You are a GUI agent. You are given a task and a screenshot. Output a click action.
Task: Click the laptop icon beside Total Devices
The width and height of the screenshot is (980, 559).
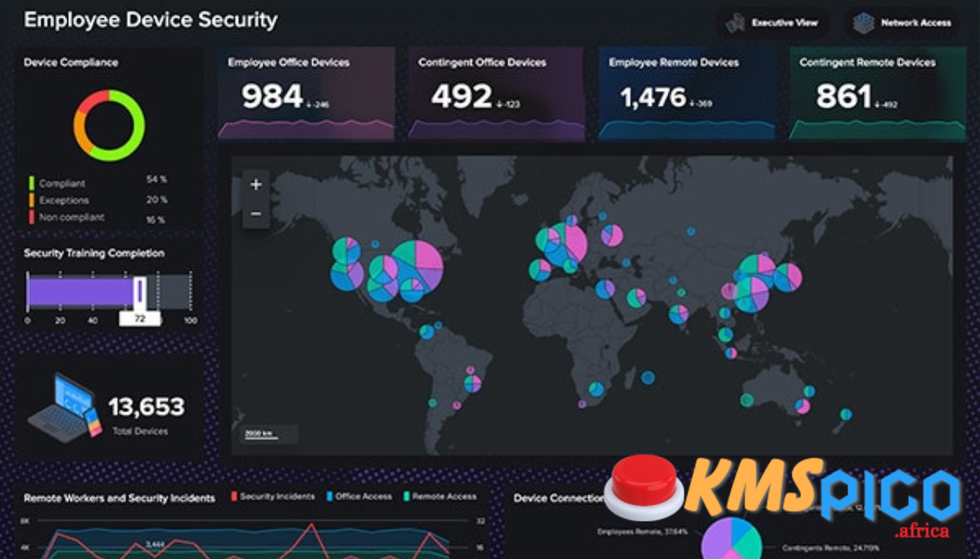point(65,406)
